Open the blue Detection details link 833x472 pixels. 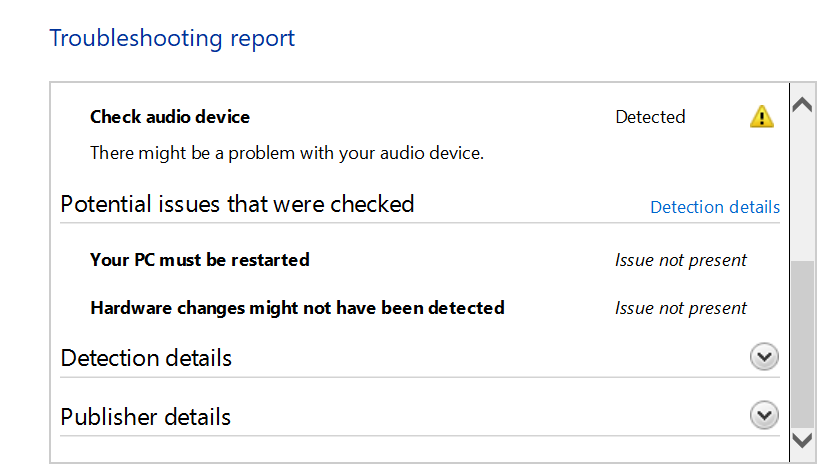714,207
